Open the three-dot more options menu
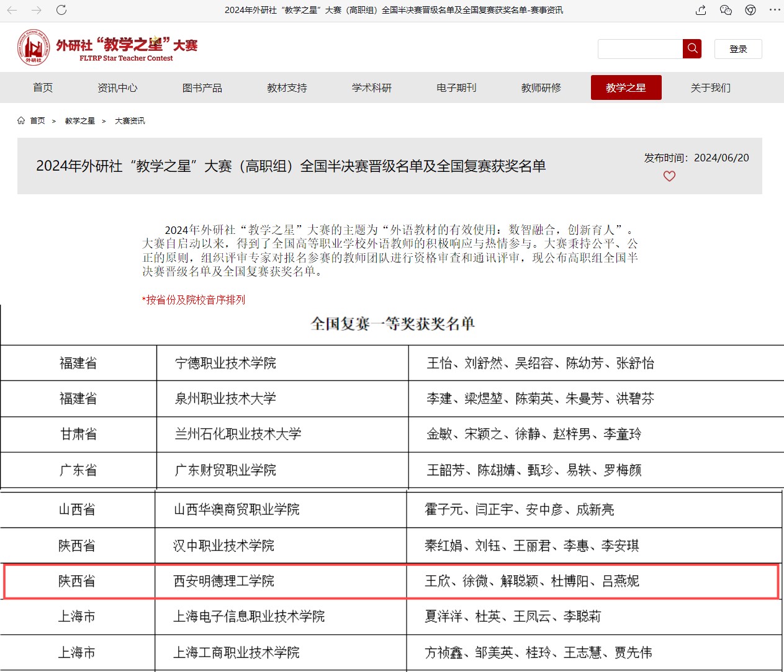 pyautogui.click(x=775, y=10)
